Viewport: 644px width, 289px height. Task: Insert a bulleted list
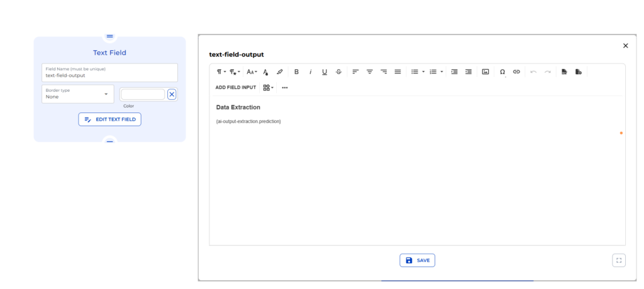point(415,72)
